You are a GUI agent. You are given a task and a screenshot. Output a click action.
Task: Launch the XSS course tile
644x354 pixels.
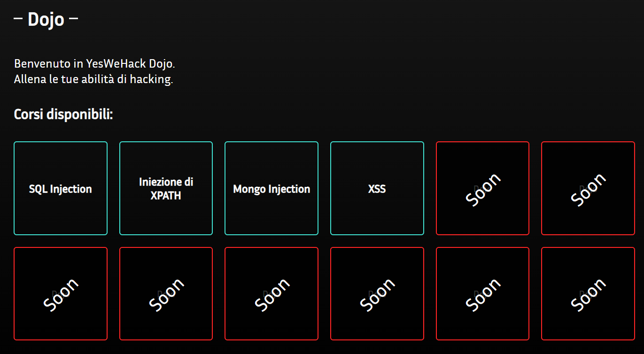(377, 188)
